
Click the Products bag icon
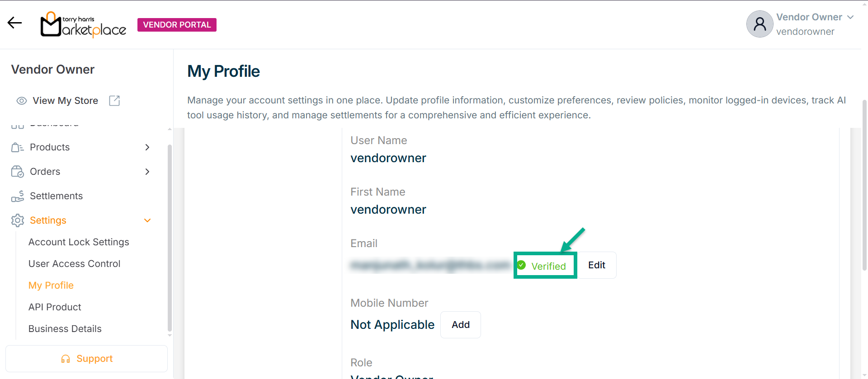pos(17,147)
